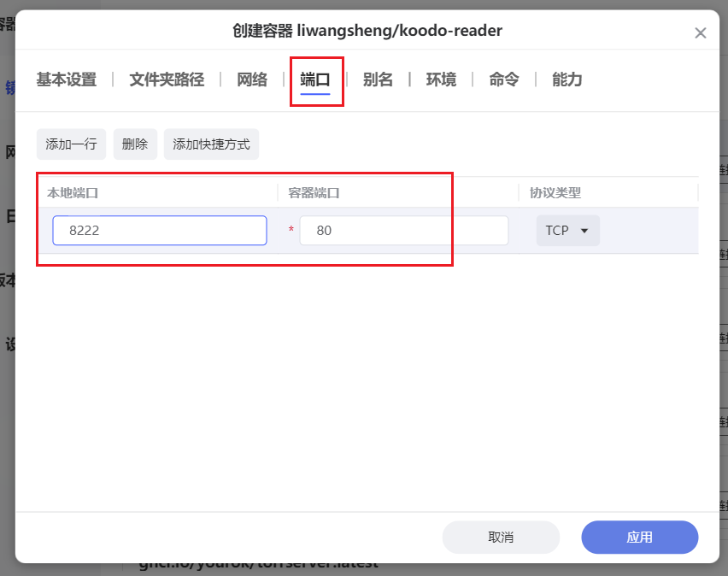Open the 别名 tab

[378, 79]
